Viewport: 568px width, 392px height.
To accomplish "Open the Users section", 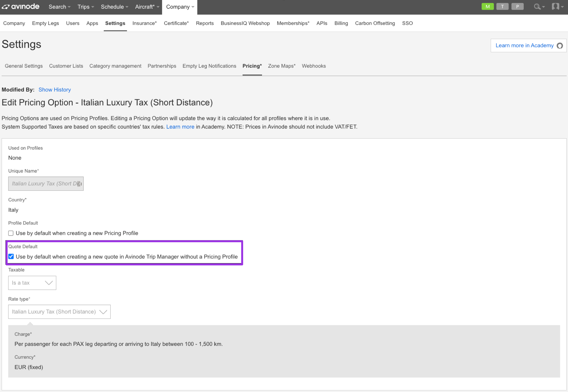I will (73, 23).
